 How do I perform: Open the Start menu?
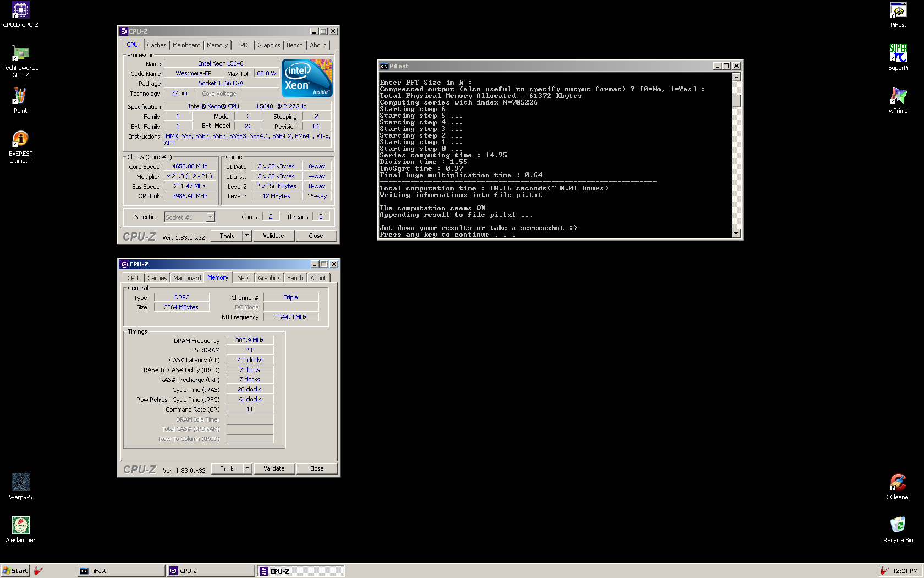point(15,571)
